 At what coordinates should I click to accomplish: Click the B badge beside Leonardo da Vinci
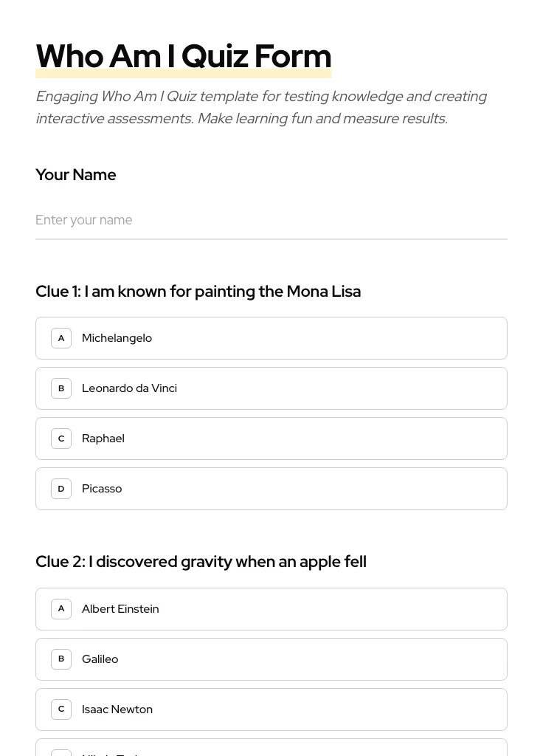pos(61,388)
